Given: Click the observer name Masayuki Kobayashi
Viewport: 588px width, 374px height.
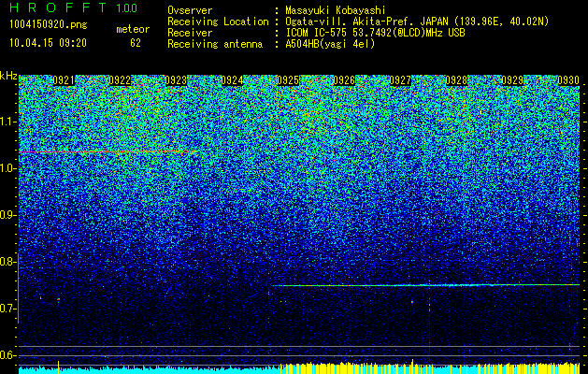Looking at the screenshot, I should coord(335,11).
